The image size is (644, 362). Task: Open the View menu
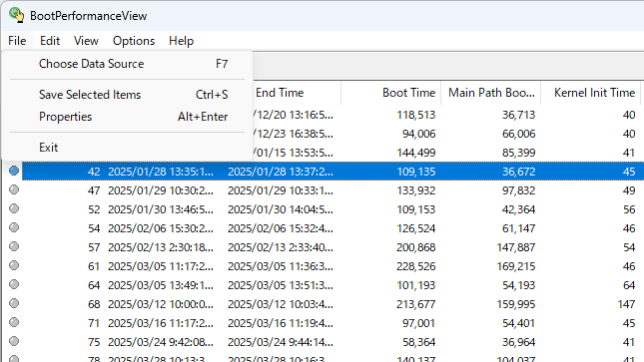click(86, 41)
